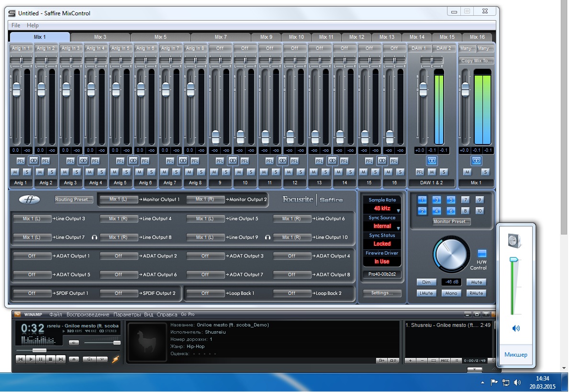Viewport: 570px width, 392px height.
Task: Pause playback in Winamp
Action: click(40, 358)
